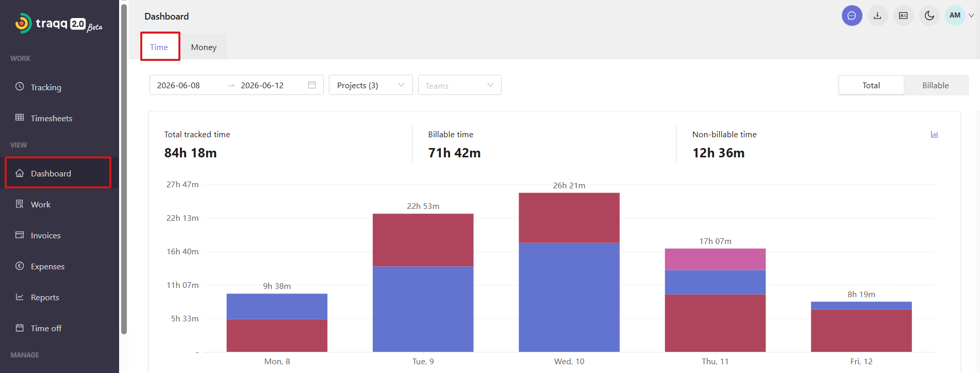Open the ID card icon in header
Viewport: 980px width, 373px height.
click(903, 15)
